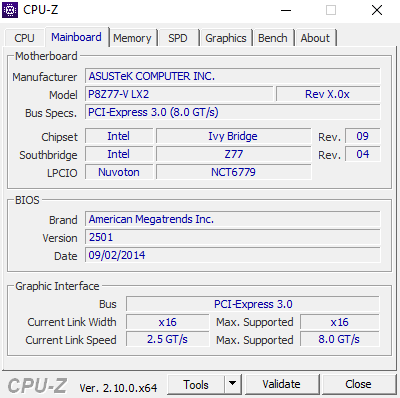Click the Tools button

(x=196, y=384)
